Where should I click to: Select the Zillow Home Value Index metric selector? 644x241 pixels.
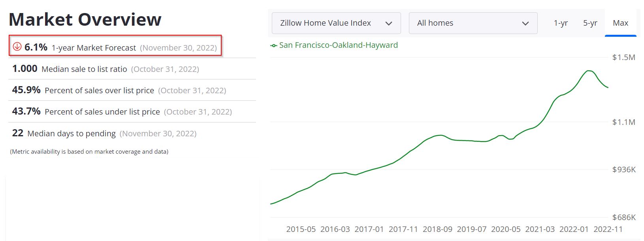[x=336, y=23]
